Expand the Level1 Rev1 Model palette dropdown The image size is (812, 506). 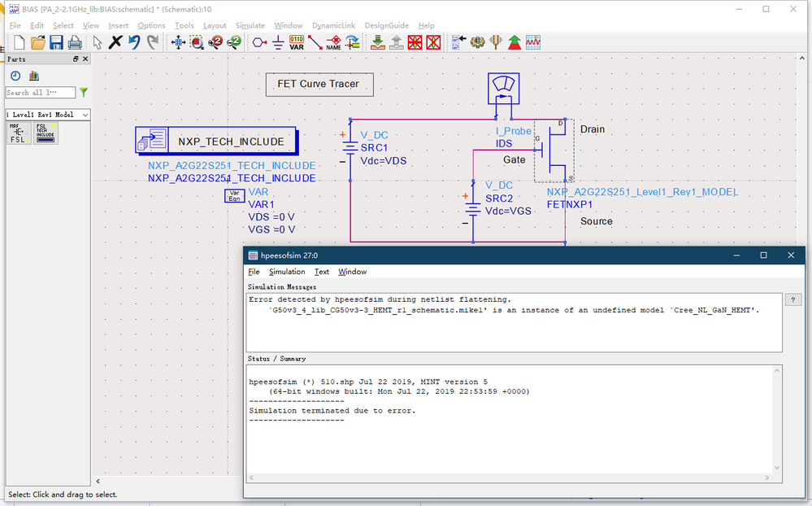point(85,115)
